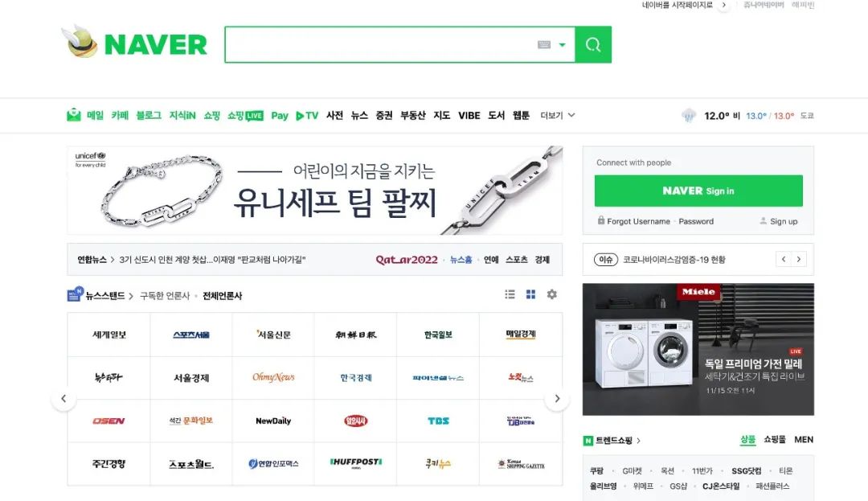Expand the 더보기 menu chevron
Viewport: 868px width, 501px height.
572,115
